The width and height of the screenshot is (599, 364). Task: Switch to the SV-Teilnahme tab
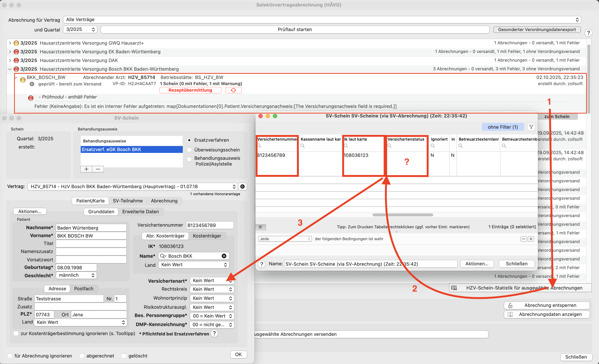point(128,201)
